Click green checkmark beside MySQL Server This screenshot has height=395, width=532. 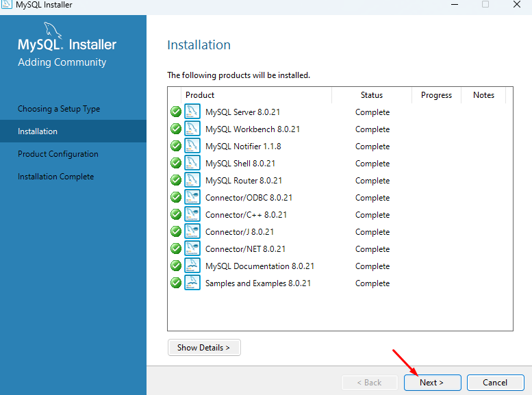[176, 112]
